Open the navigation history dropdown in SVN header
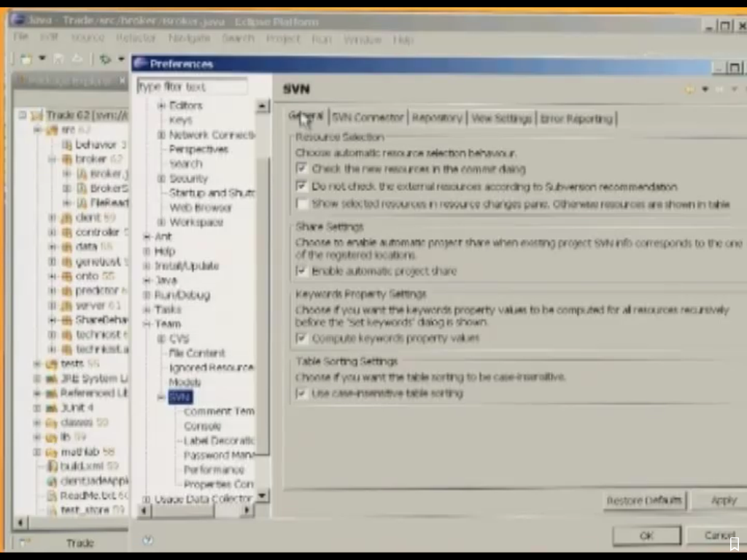Viewport: 747px width, 560px height. click(705, 89)
